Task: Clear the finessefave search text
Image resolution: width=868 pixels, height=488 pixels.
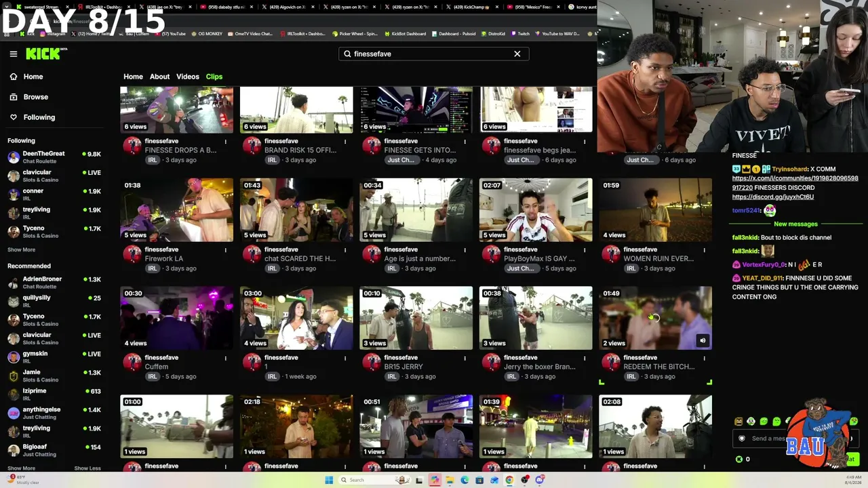Action: point(517,54)
